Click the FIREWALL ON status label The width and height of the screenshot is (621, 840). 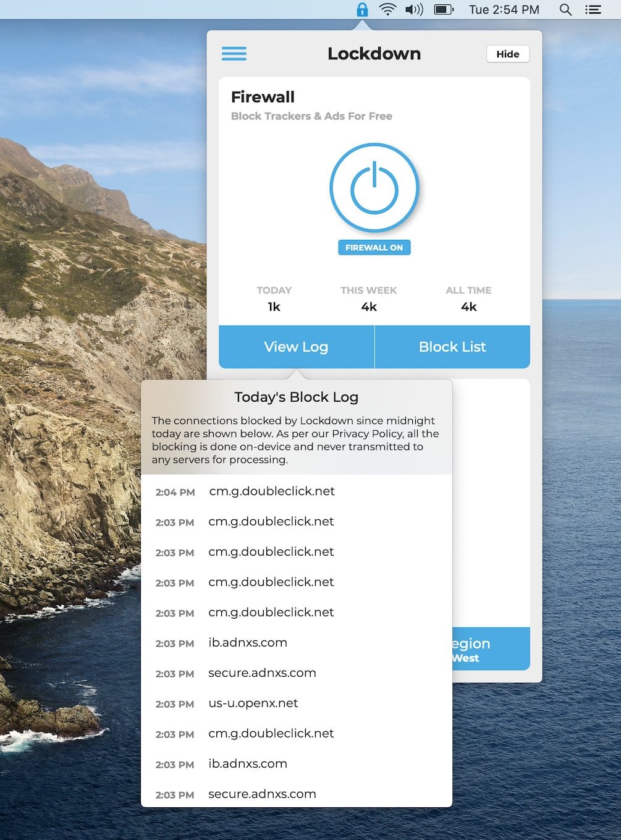pos(374,247)
